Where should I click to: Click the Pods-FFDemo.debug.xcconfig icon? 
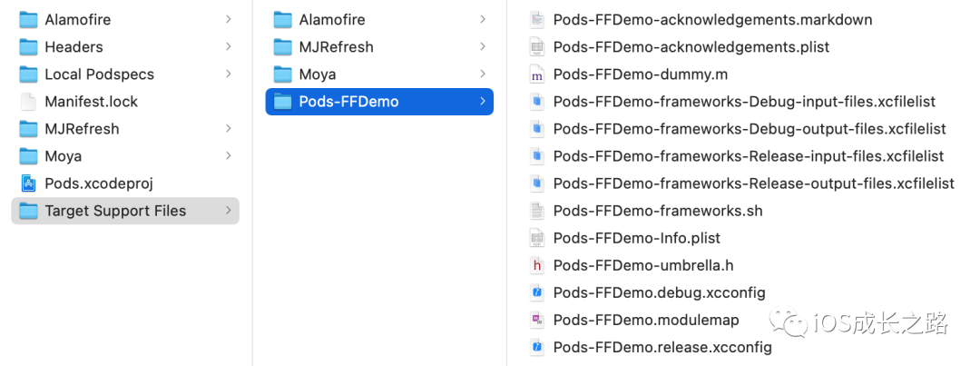tap(536, 292)
